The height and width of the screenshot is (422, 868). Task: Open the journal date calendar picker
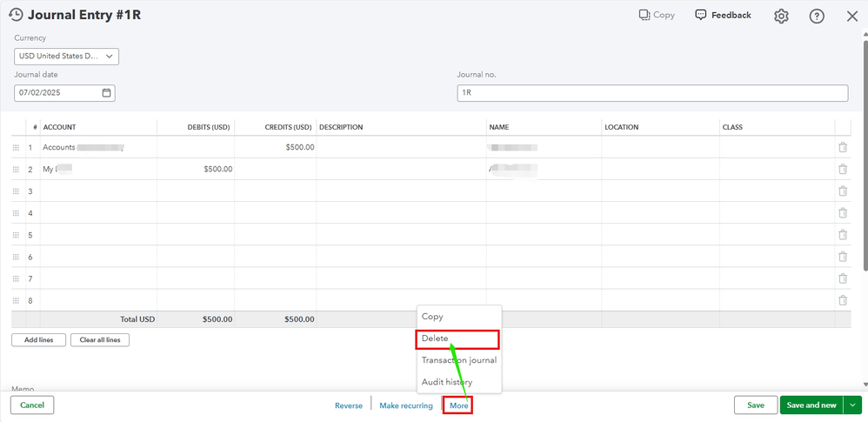pyautogui.click(x=106, y=92)
